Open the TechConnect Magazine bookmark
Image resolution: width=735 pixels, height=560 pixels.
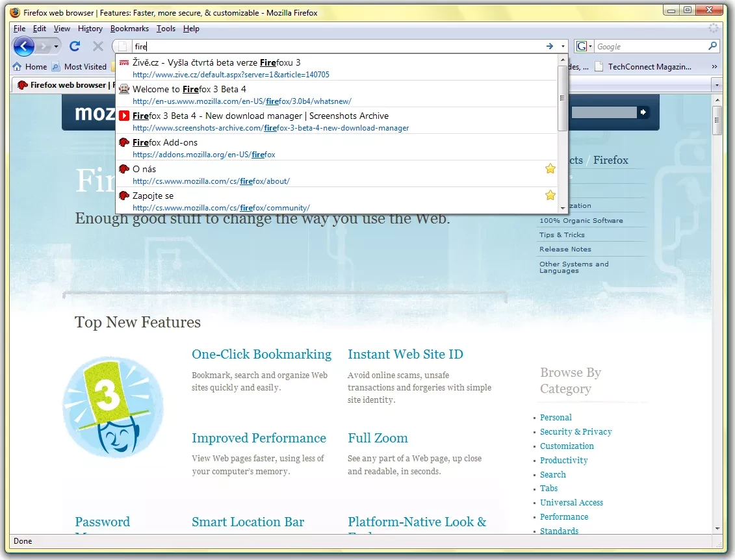pyautogui.click(x=643, y=66)
